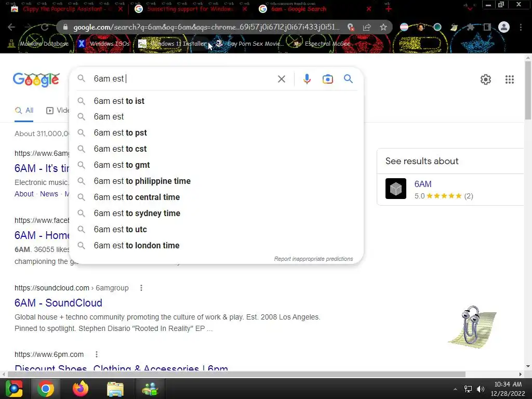Click the Google logo
The height and width of the screenshot is (399, 532).
36,79
